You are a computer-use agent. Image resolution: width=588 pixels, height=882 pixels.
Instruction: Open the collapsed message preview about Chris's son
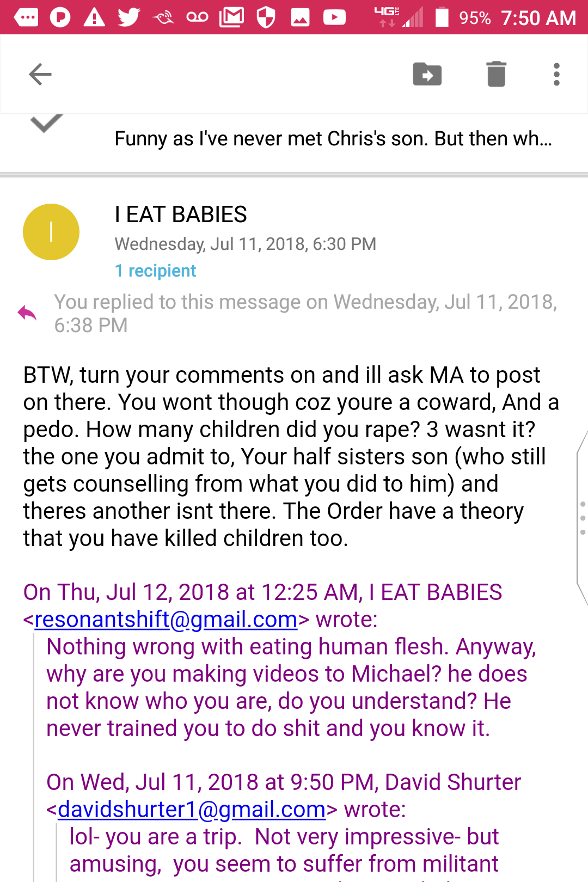[x=333, y=139]
